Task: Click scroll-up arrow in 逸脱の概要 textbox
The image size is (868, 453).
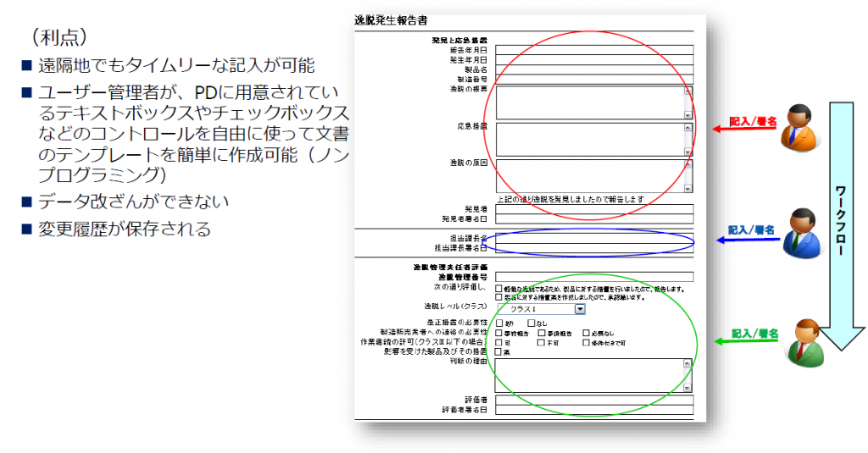Action: pos(687,91)
